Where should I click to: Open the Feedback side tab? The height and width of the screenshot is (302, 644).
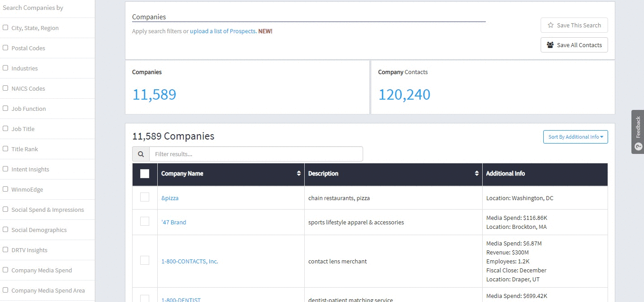click(638, 132)
